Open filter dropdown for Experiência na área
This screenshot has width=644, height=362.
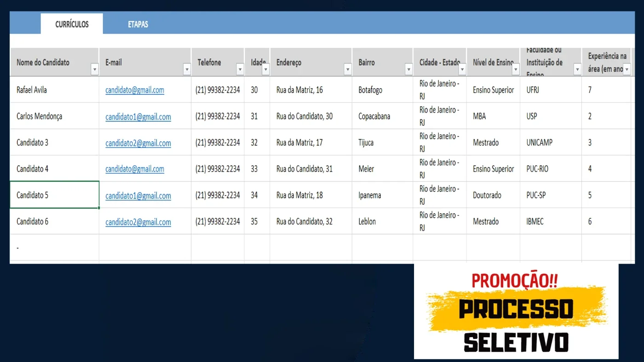[x=627, y=70]
